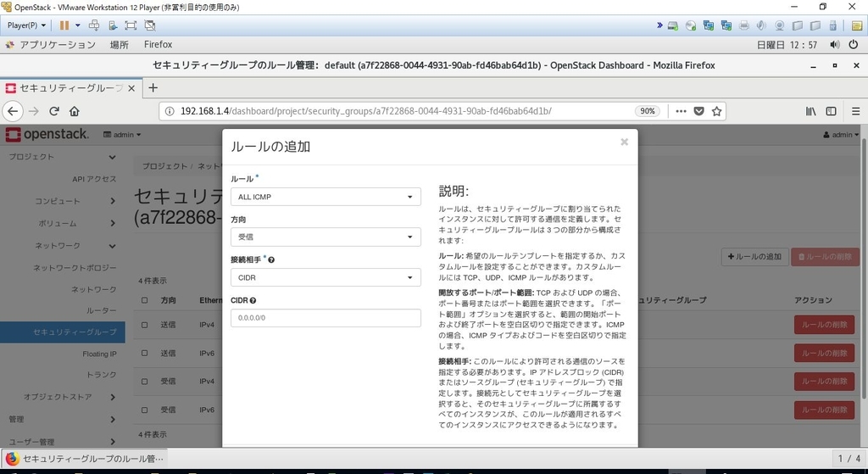Open a new Firefox tab
Image resolution: width=868 pixels, height=474 pixels.
coord(153,87)
